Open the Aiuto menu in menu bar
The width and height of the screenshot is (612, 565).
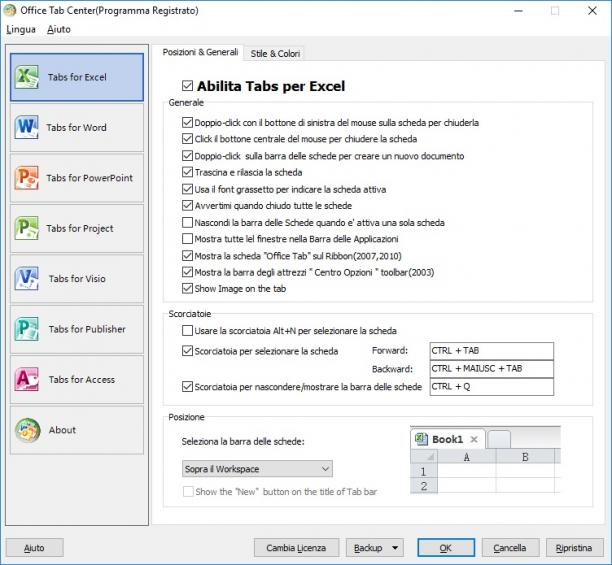pyautogui.click(x=59, y=29)
